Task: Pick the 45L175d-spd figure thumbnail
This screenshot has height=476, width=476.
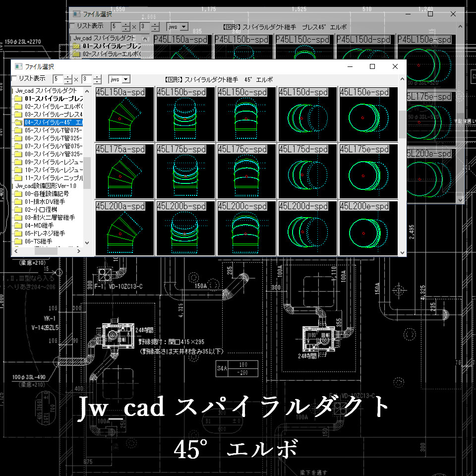Action: point(308,171)
